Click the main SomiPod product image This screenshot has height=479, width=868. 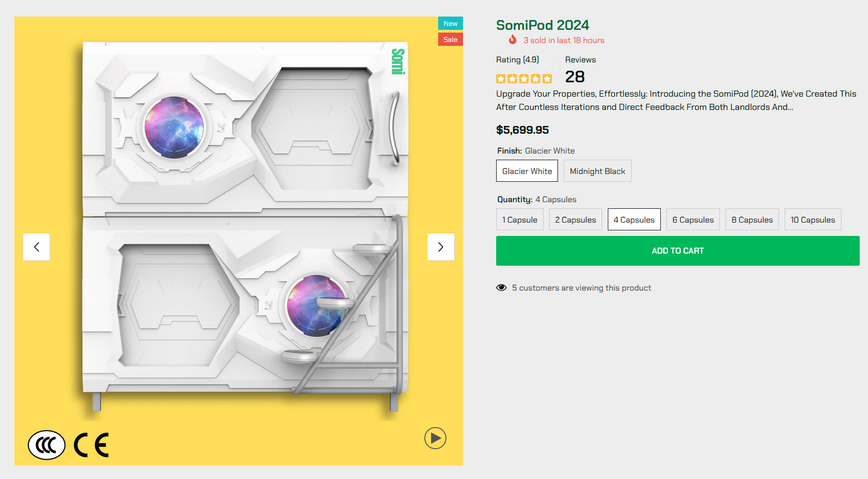(239, 241)
